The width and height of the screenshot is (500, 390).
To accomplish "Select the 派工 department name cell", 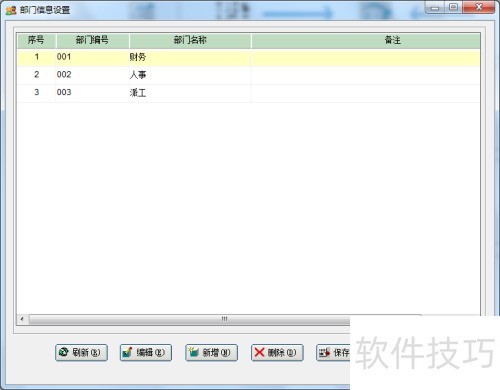I will point(190,92).
